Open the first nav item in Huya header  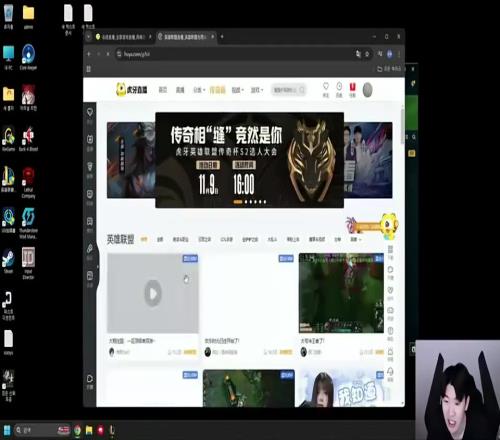(162, 90)
